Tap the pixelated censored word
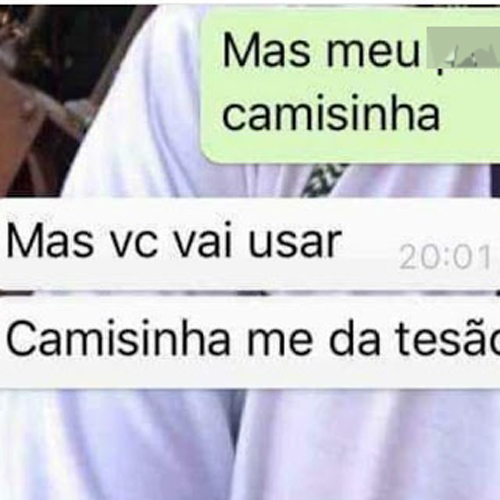This screenshot has height=500, width=500. 463,50
